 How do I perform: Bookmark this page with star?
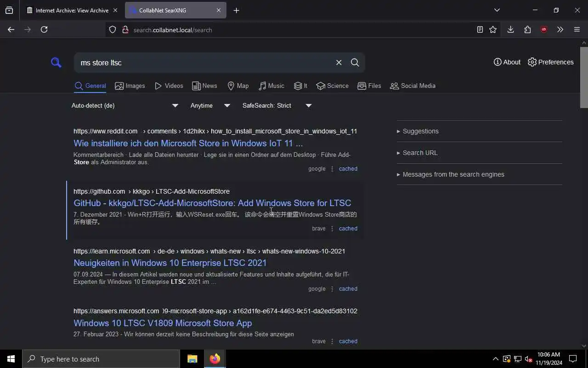[x=493, y=29]
